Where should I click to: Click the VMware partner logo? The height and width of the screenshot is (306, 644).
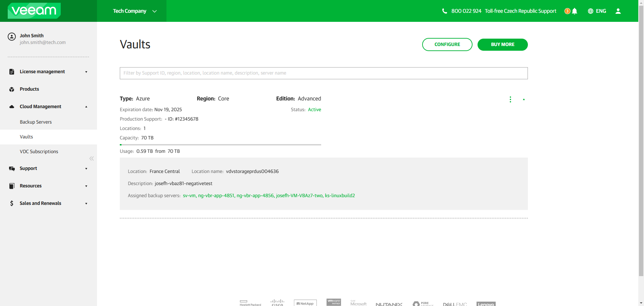[x=334, y=302]
